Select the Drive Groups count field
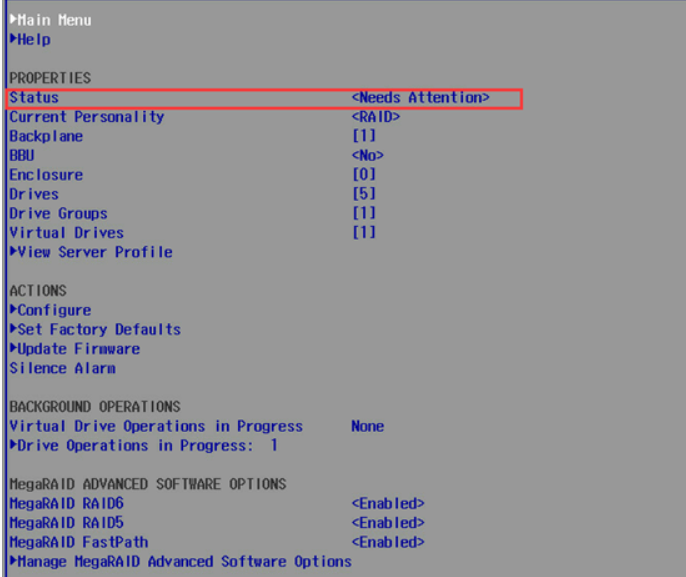This screenshot has height=577, width=686. coord(364,214)
